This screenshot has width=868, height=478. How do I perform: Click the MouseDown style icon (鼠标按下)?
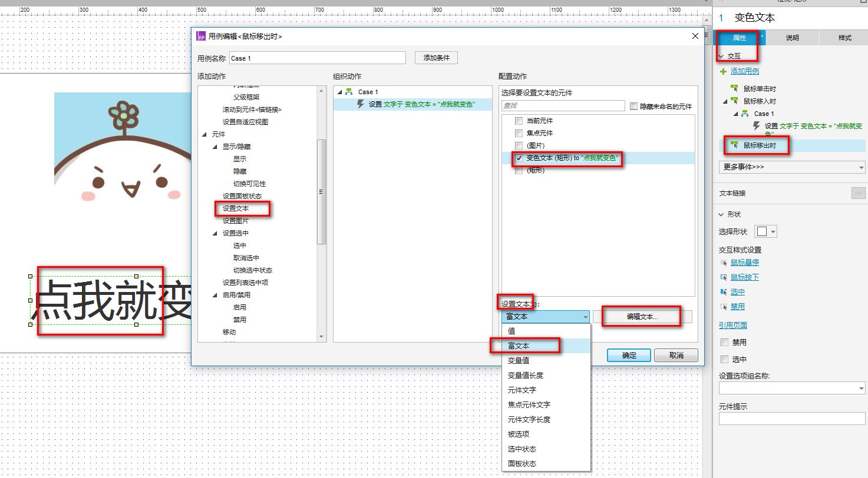coord(724,277)
